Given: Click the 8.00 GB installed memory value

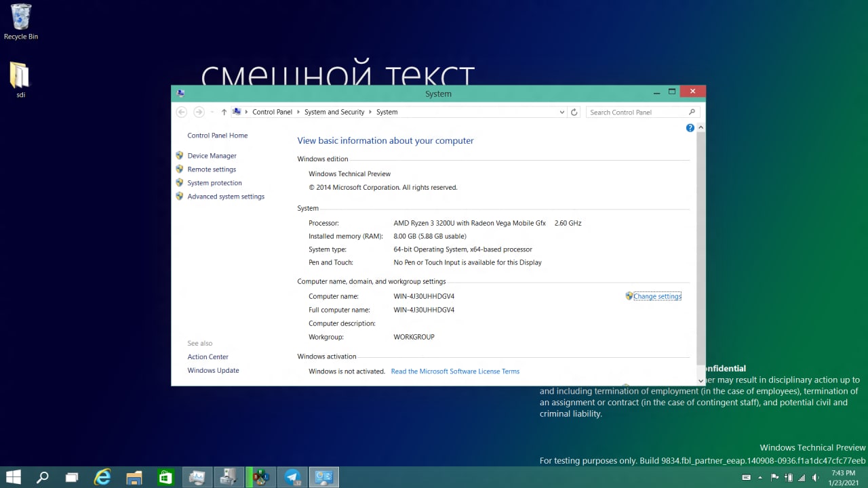Looking at the screenshot, I should pos(430,237).
